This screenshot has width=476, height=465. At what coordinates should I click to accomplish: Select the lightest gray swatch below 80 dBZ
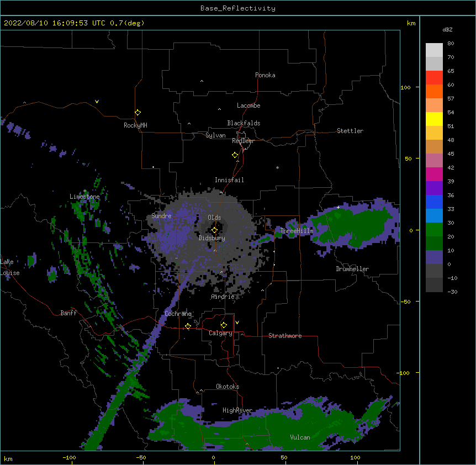pyautogui.click(x=434, y=50)
